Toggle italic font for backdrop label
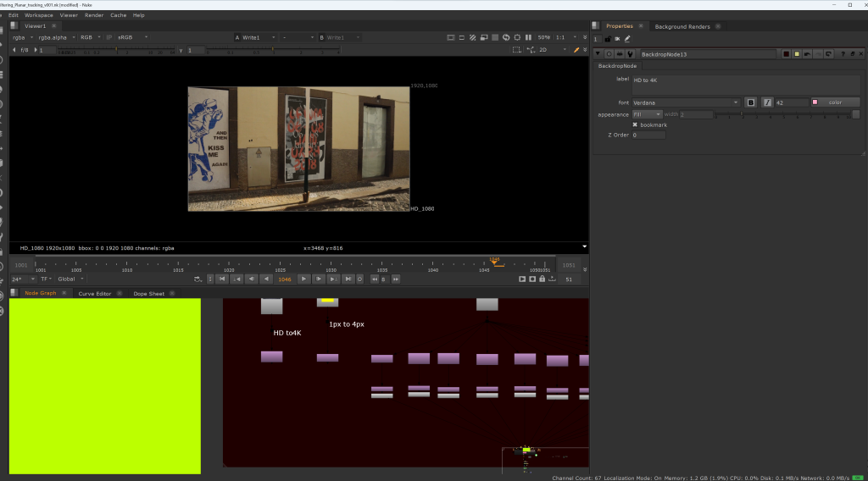The width and height of the screenshot is (868, 481). click(767, 102)
